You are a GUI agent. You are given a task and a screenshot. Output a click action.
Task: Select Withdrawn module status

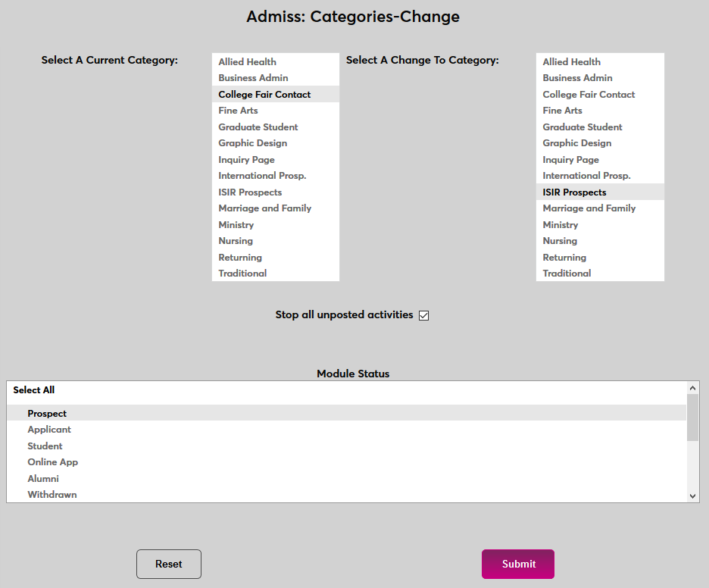[x=52, y=495]
